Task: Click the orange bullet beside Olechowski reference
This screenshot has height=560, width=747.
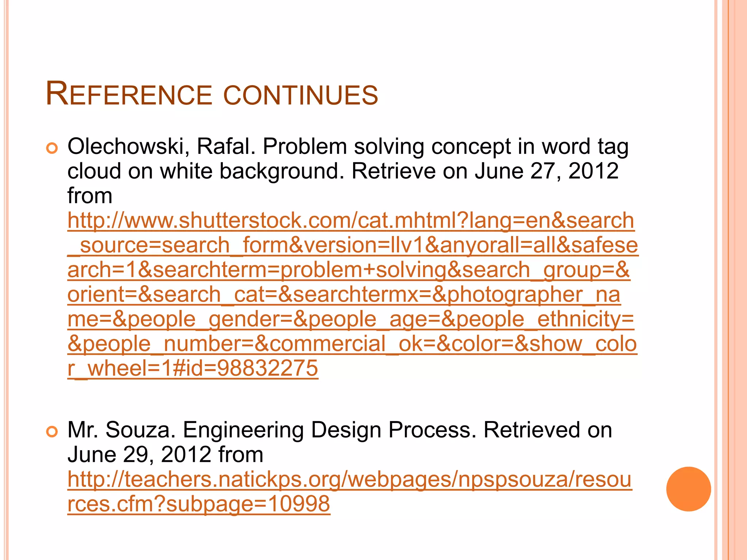Action: pos(52,148)
